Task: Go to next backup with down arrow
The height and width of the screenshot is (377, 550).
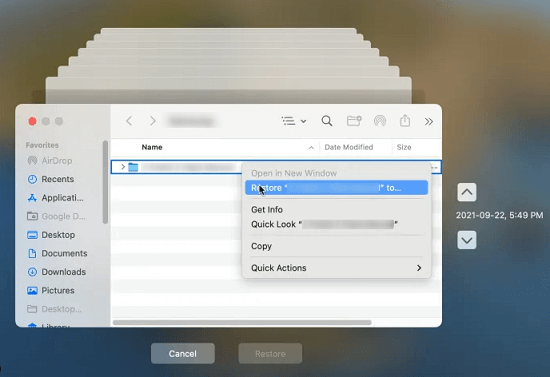Action: (x=467, y=240)
